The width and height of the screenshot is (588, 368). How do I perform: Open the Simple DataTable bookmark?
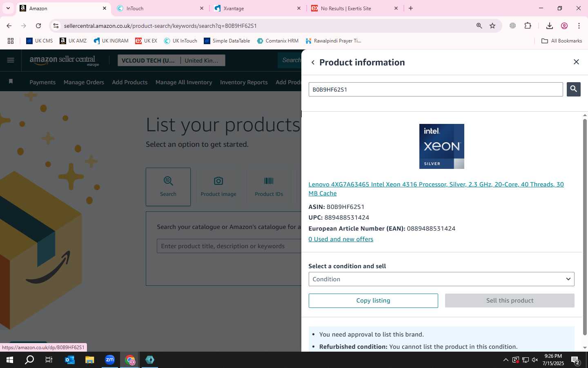click(227, 41)
